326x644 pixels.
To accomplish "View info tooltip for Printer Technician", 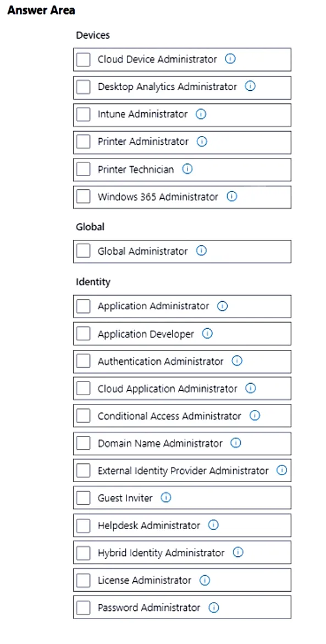I will 187,169.
